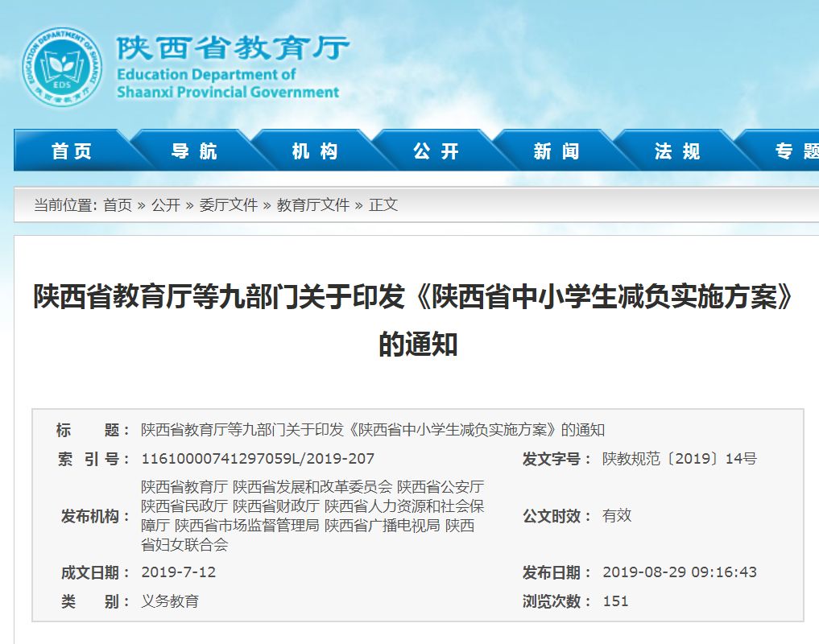
Task: Go to the 公开 menu section
Action: 436,151
